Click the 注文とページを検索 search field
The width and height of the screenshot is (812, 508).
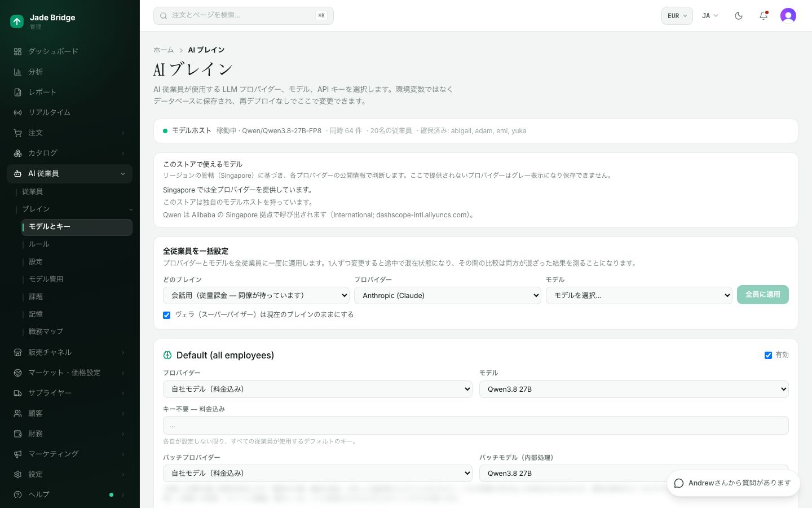(x=244, y=16)
